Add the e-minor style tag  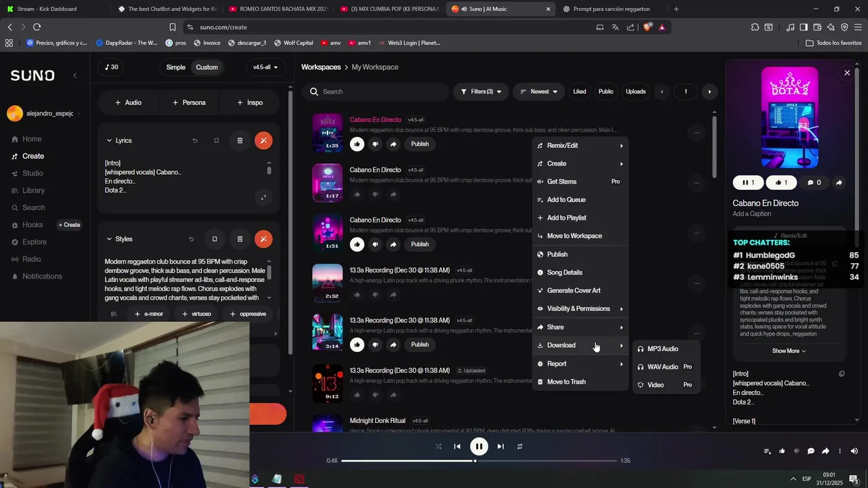click(149, 314)
